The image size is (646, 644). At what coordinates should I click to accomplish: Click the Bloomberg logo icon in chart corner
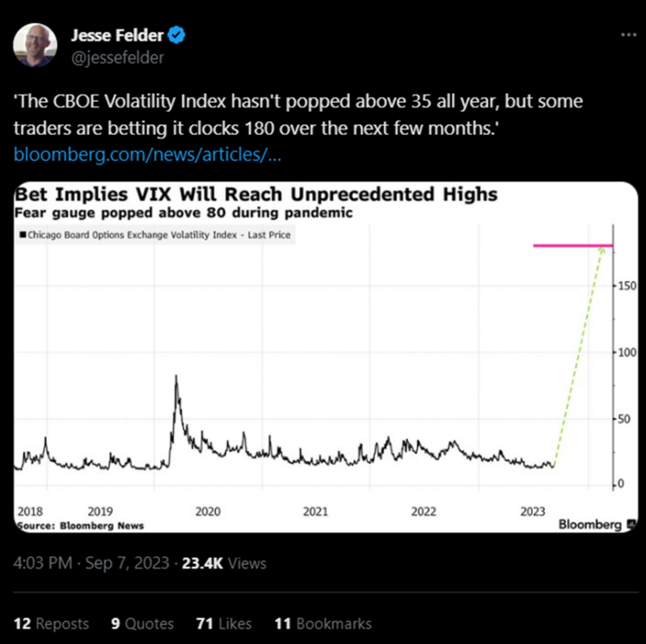click(631, 523)
